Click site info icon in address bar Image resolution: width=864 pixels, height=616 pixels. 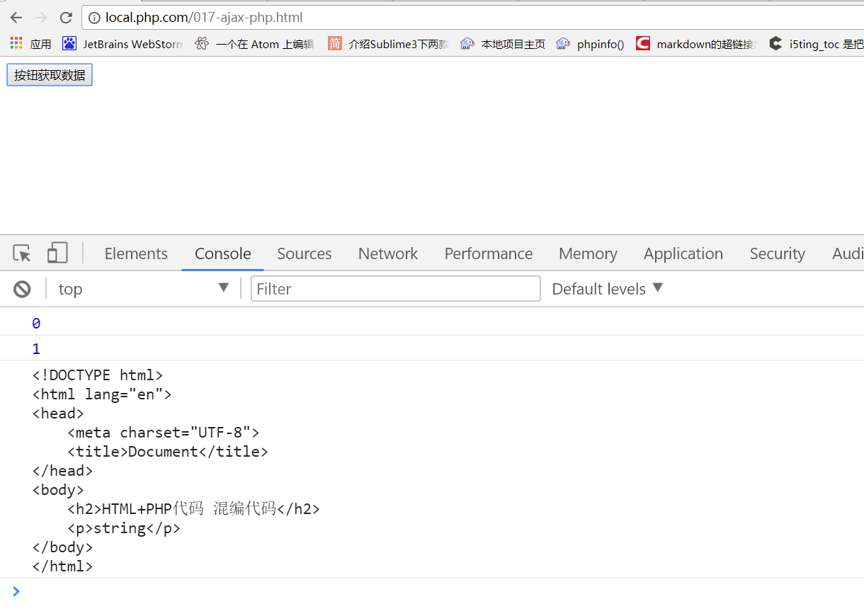tap(94, 18)
